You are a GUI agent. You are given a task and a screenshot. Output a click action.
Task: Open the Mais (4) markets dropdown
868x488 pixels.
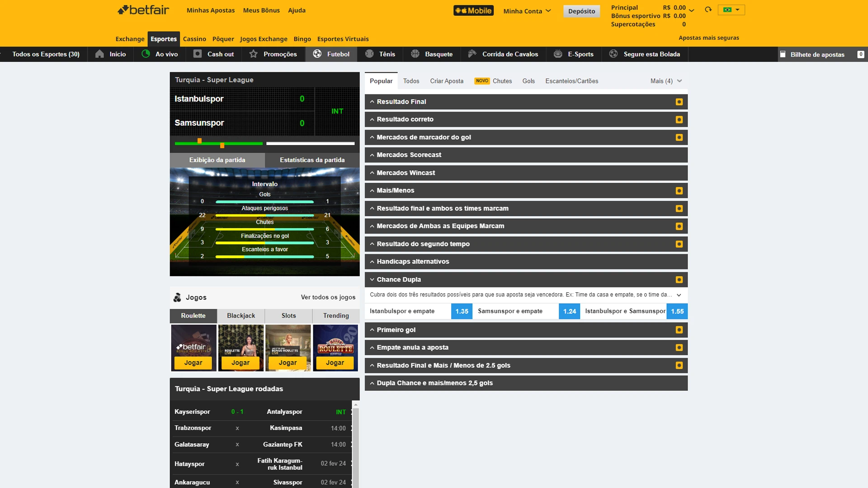pyautogui.click(x=665, y=81)
